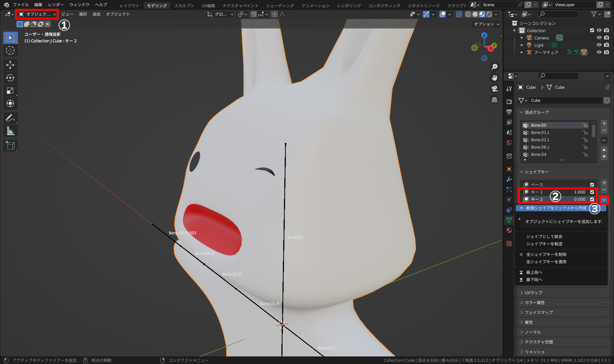
Task: Switch perspective/orthographic with grid icon
Action: [494, 100]
